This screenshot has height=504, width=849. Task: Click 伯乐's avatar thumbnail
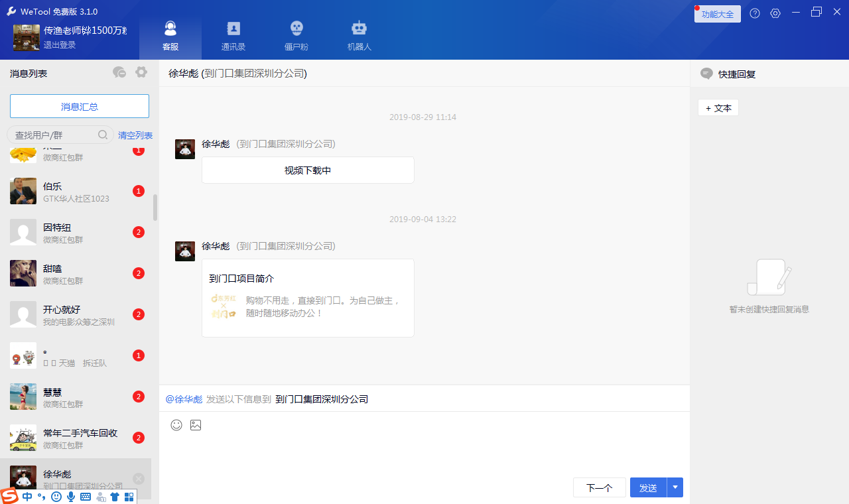23,191
